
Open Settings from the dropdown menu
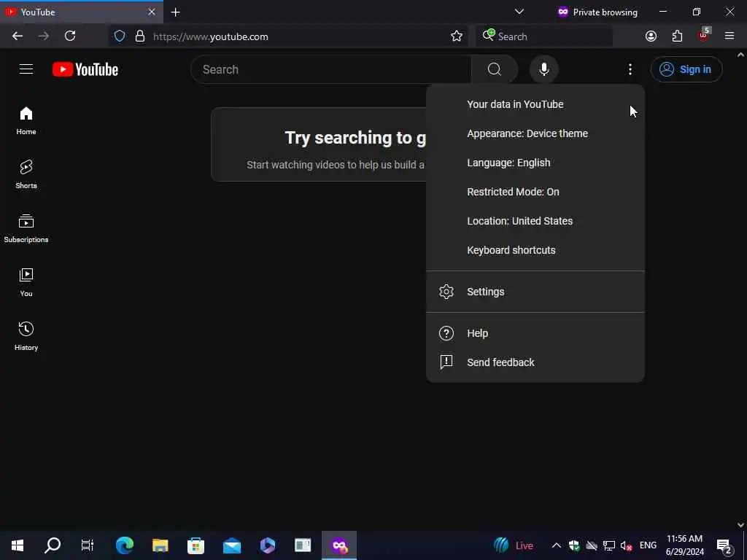pos(535,292)
